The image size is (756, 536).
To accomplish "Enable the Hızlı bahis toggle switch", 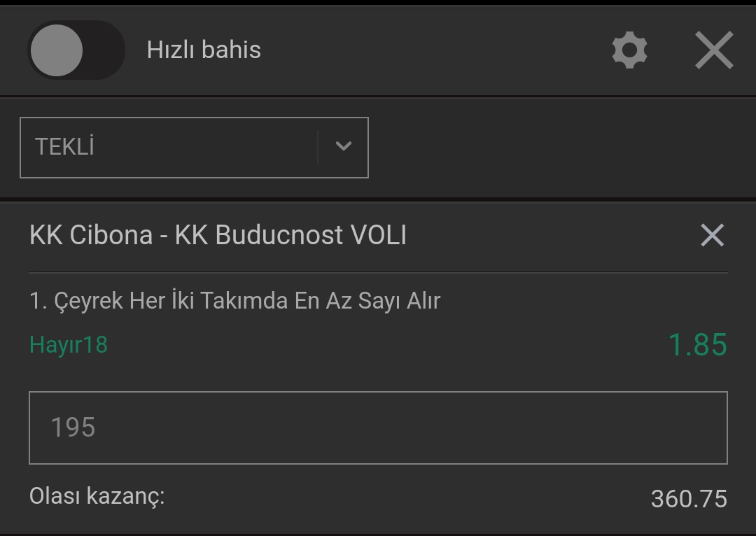I will point(76,50).
